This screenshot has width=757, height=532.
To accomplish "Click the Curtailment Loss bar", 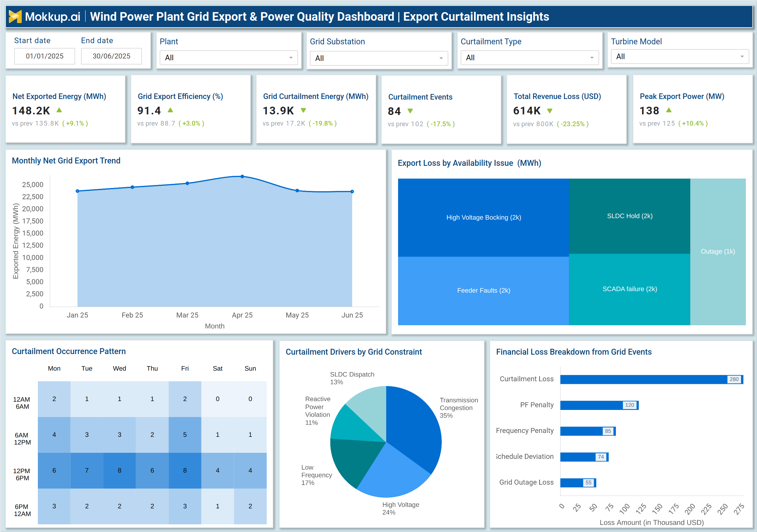I will tap(651, 379).
